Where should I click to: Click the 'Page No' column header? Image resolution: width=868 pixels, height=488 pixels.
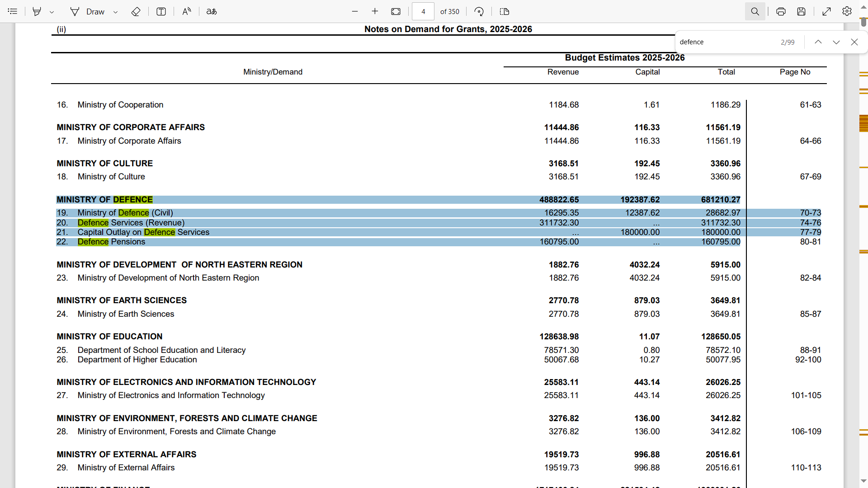click(x=795, y=72)
